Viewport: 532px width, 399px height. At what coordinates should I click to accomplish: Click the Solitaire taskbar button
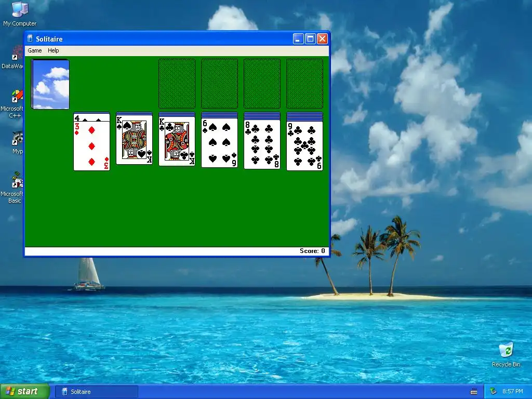tap(97, 392)
